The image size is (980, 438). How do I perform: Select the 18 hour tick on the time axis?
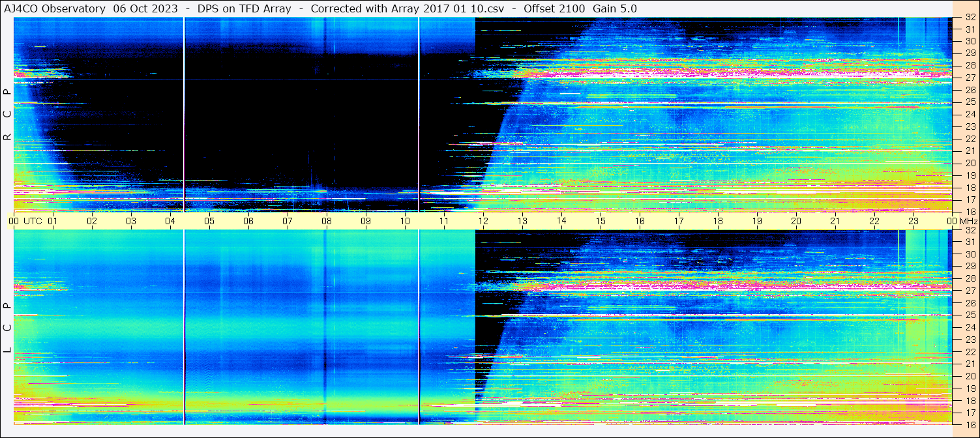point(718,221)
